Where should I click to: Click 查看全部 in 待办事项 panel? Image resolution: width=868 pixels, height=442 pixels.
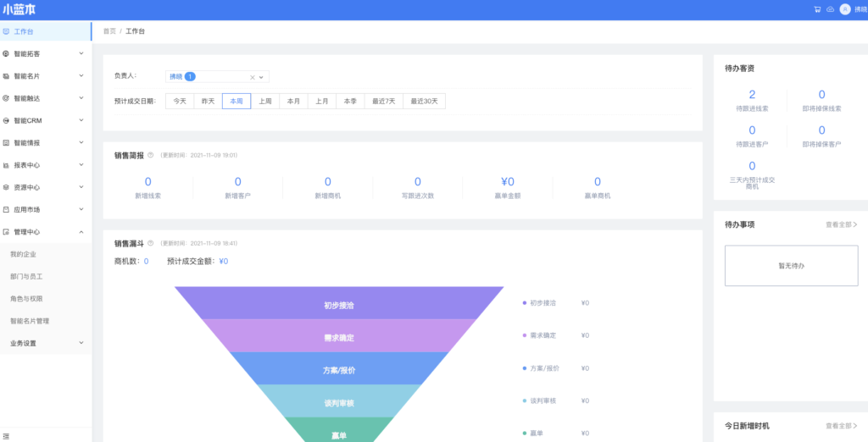click(841, 224)
